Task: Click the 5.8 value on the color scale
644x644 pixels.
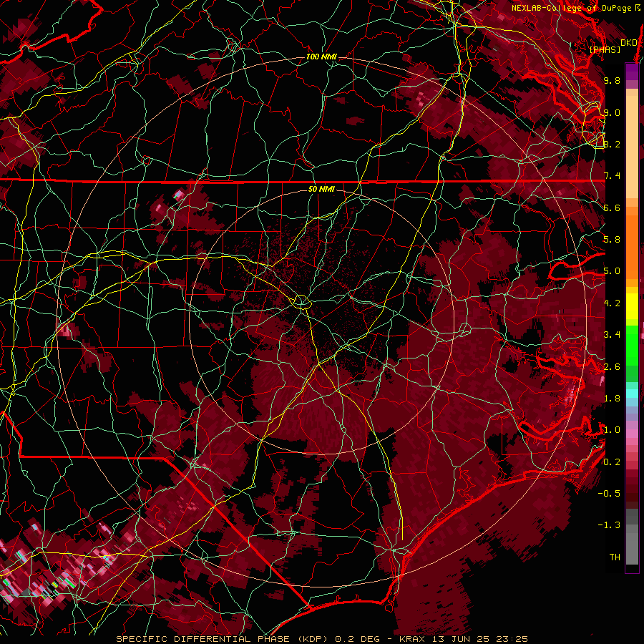Action: 612,240
